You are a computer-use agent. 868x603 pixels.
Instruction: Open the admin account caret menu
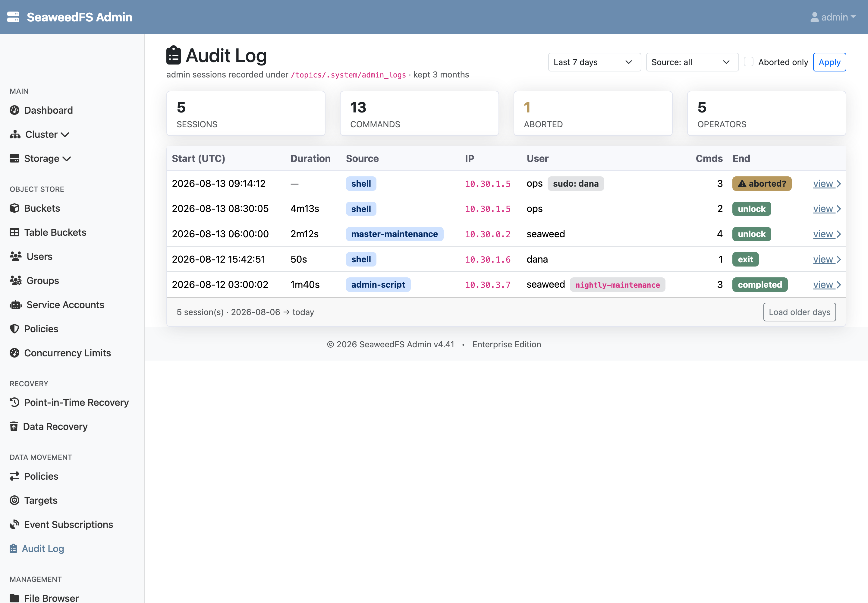point(853,17)
